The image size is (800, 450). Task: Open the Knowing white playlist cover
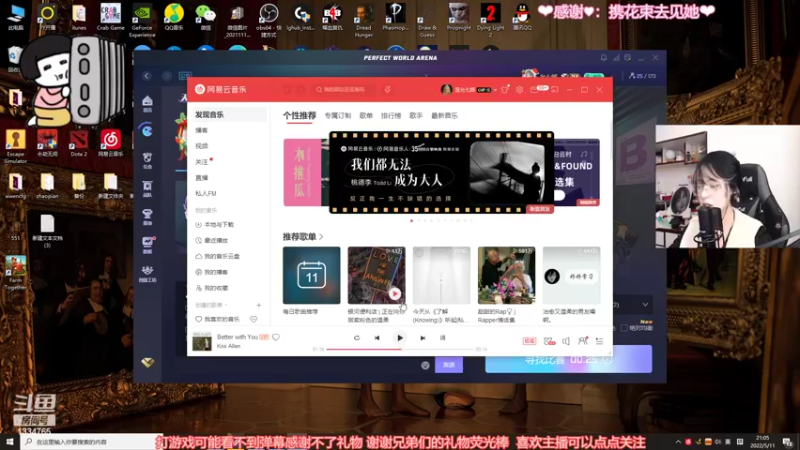tap(441, 276)
